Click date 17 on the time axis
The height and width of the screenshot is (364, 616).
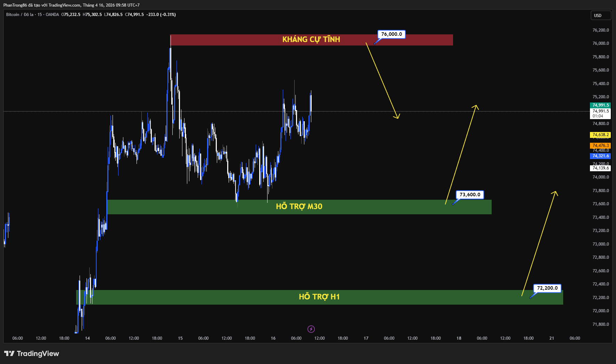tap(366, 338)
